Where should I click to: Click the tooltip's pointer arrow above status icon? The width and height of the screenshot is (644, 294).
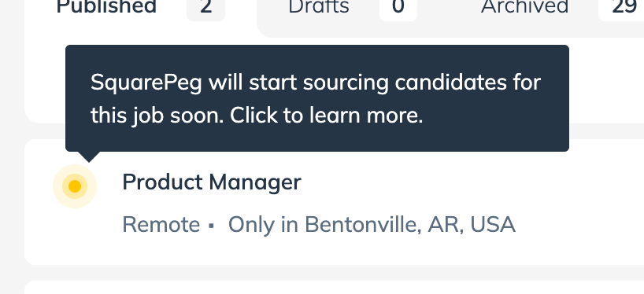point(89,156)
